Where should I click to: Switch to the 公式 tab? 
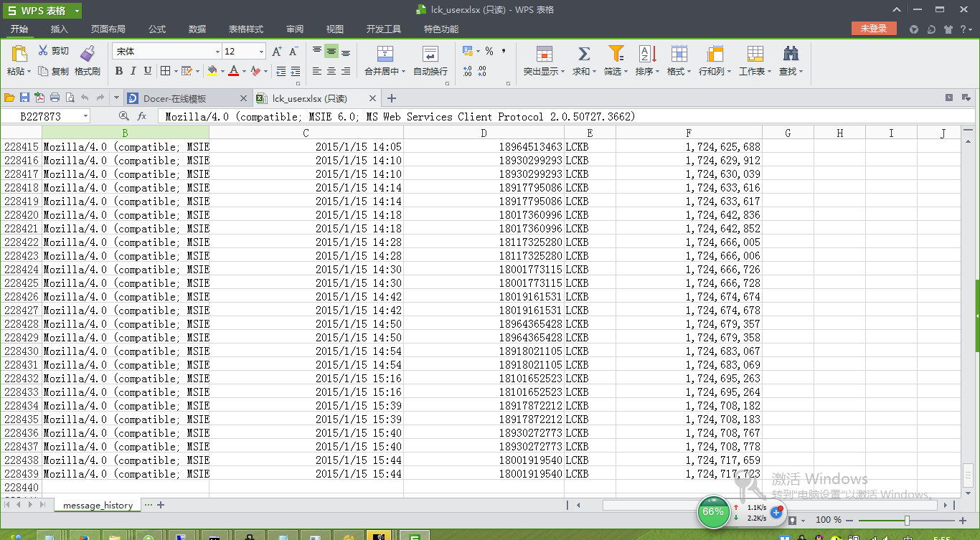pos(157,29)
